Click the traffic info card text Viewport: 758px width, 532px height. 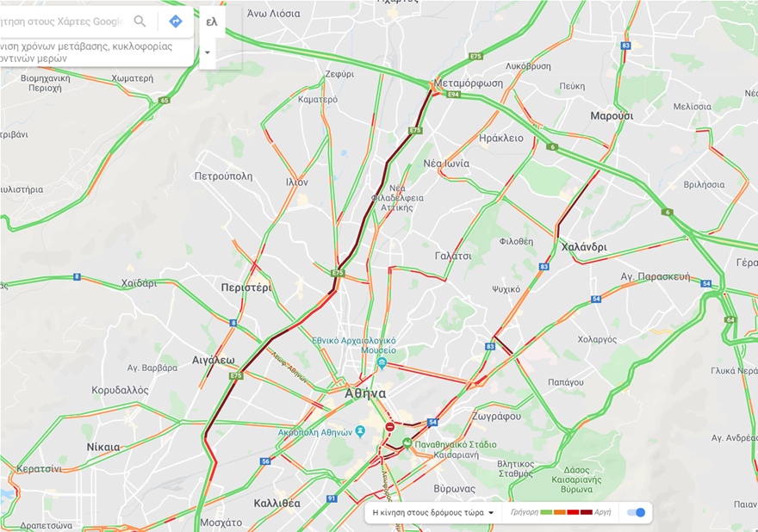[87, 53]
